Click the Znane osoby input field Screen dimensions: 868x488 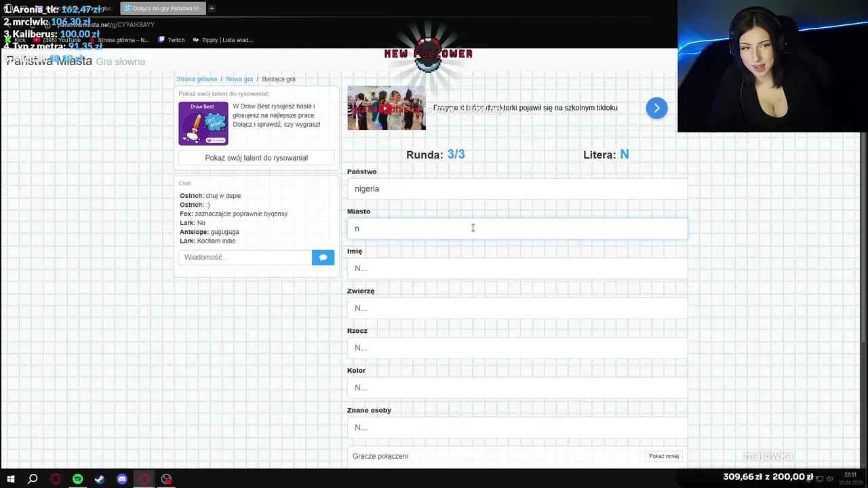point(517,428)
